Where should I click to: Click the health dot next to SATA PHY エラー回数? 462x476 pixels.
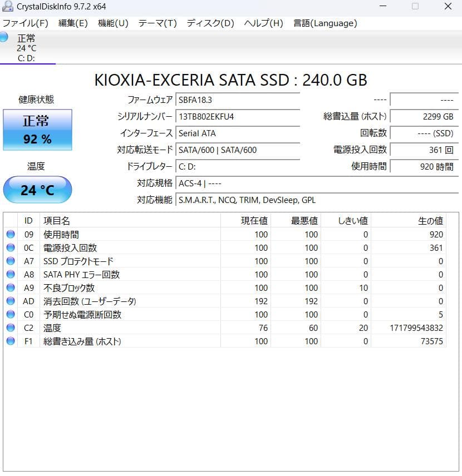[x=11, y=274]
